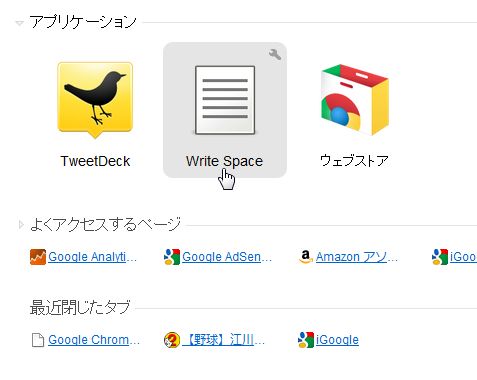Launch the TweetDeck app icon

tap(95, 100)
